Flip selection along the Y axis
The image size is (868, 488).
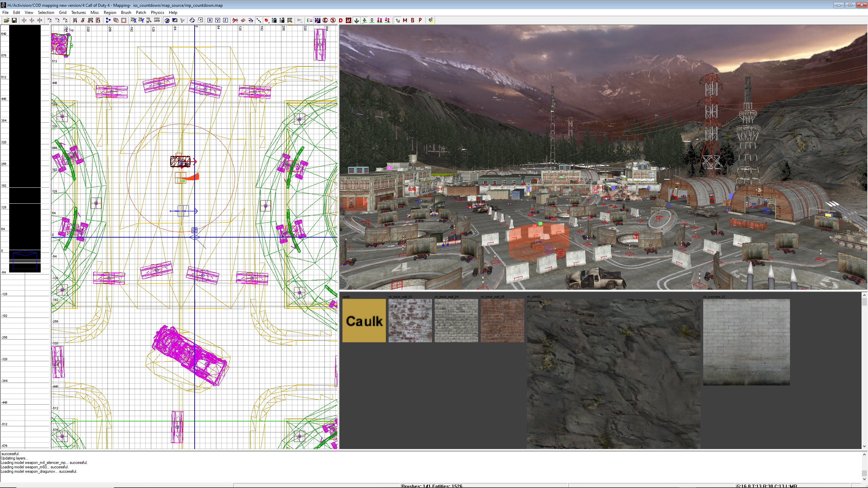pos(32,20)
